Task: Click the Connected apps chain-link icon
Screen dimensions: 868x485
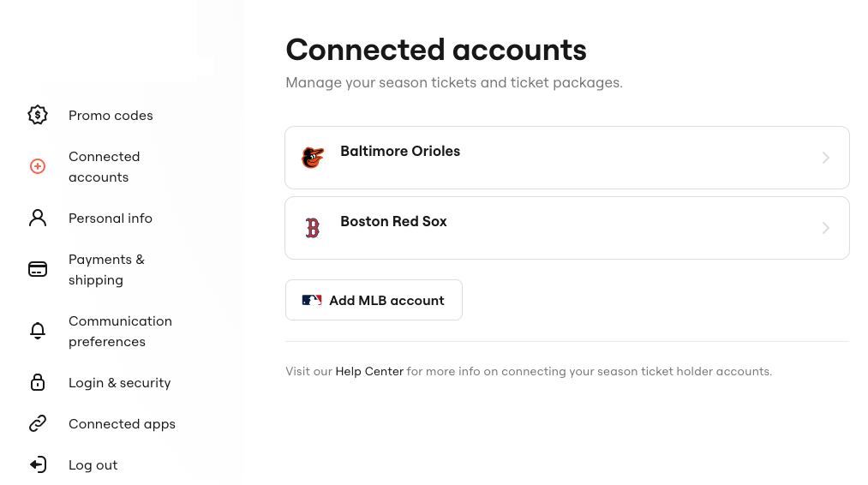Action: tap(38, 423)
